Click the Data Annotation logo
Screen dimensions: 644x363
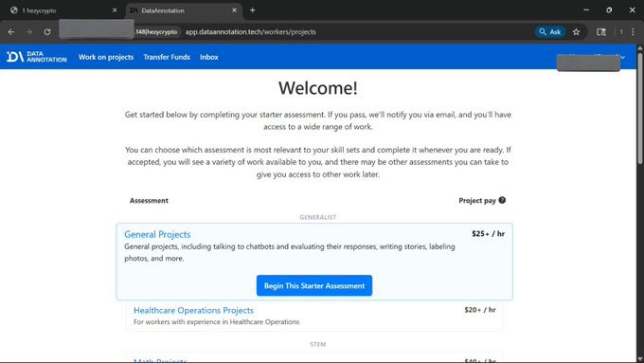click(x=37, y=57)
